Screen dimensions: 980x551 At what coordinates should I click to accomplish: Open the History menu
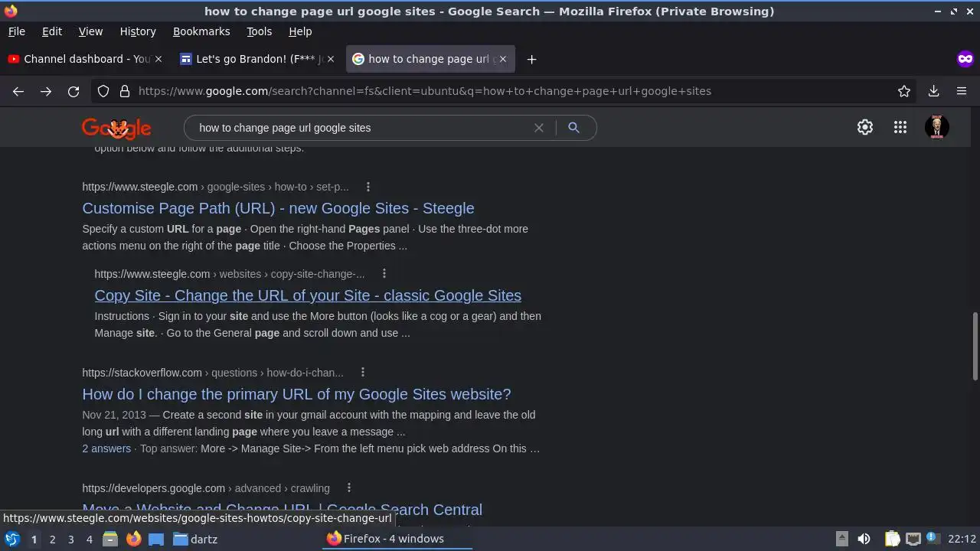point(138,31)
